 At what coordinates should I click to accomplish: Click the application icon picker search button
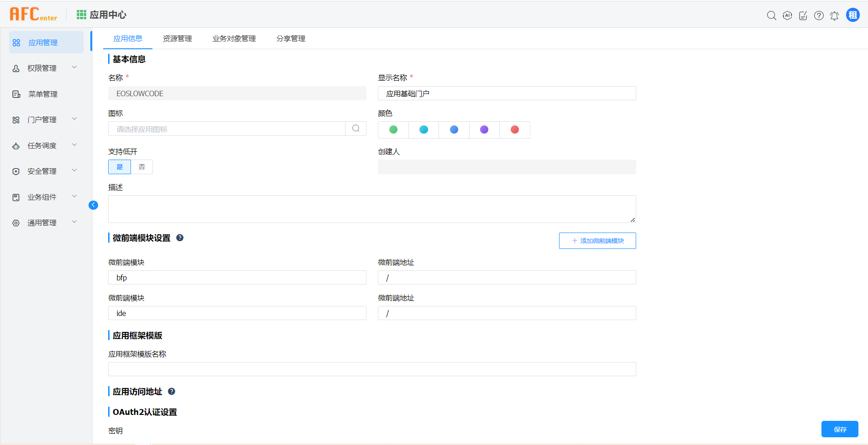point(356,129)
